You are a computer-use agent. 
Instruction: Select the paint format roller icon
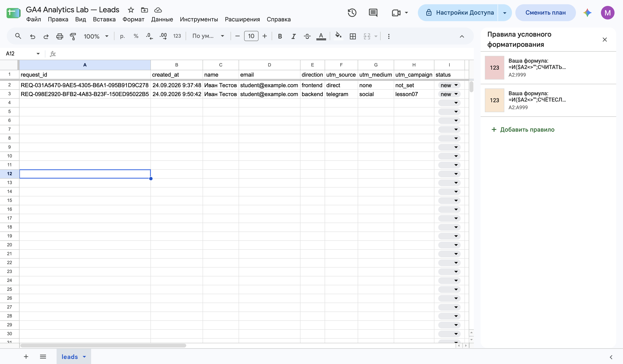73,36
